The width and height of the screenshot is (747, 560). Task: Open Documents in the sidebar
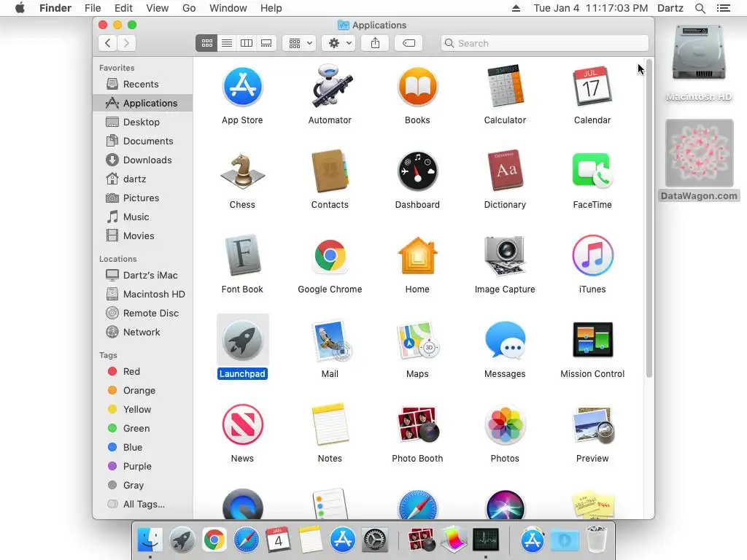143,141
